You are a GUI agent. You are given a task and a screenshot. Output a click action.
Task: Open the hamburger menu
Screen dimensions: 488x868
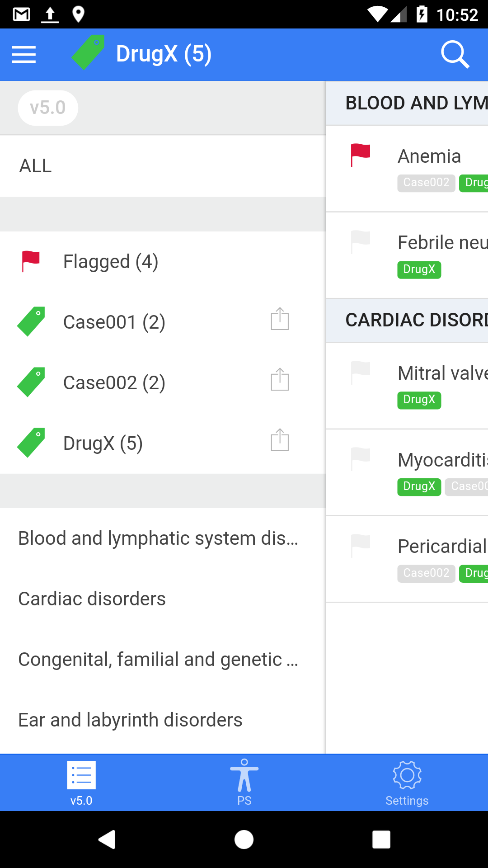tap(23, 55)
